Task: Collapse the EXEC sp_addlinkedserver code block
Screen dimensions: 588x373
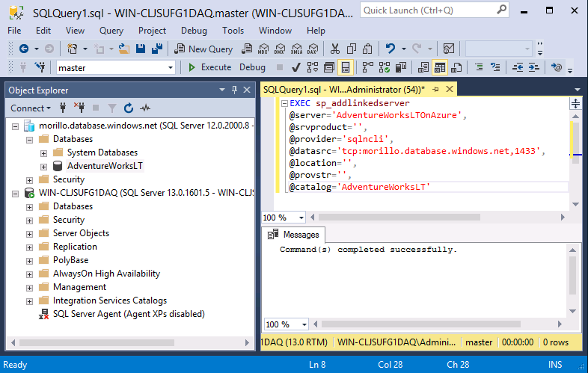Action: coord(284,103)
